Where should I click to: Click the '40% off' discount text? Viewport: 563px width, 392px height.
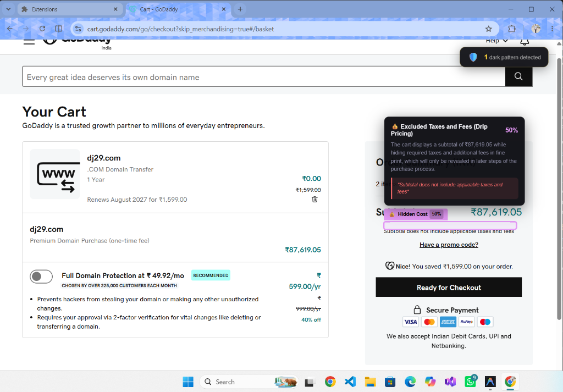(311, 319)
